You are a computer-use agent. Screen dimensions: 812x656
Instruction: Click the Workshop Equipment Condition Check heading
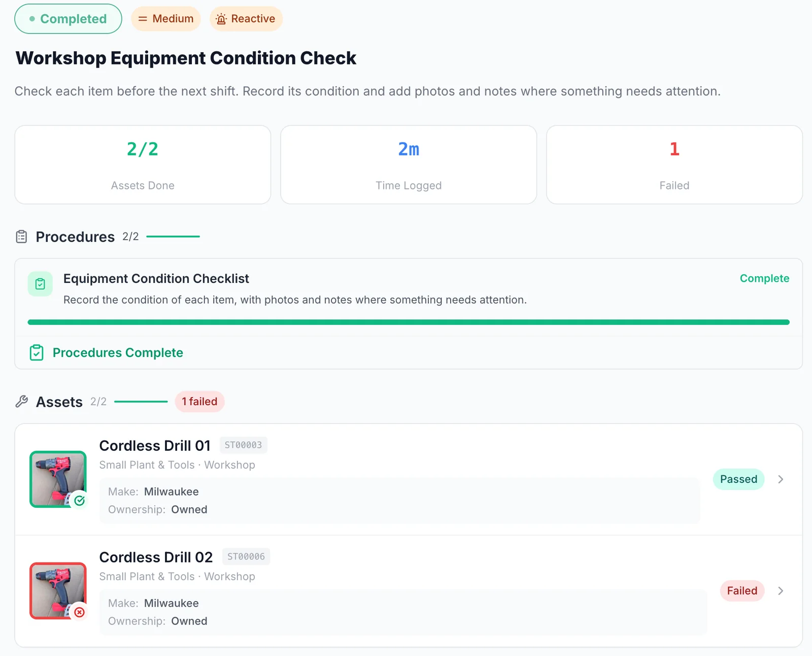click(186, 58)
